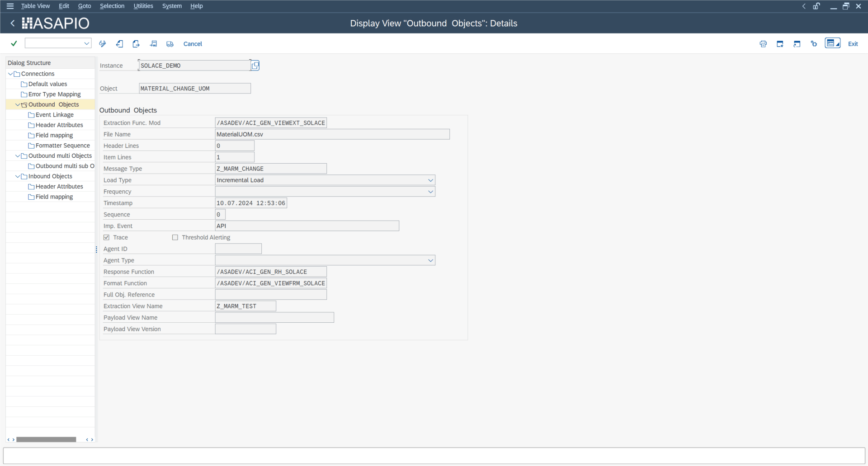Open the Table View menu
The image size is (868, 466).
[35, 6]
